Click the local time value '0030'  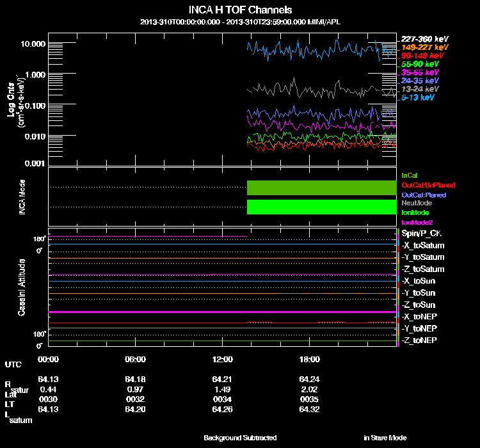click(49, 399)
